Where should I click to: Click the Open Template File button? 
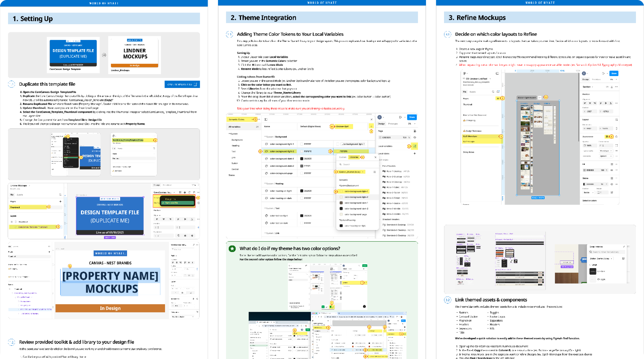182,84
